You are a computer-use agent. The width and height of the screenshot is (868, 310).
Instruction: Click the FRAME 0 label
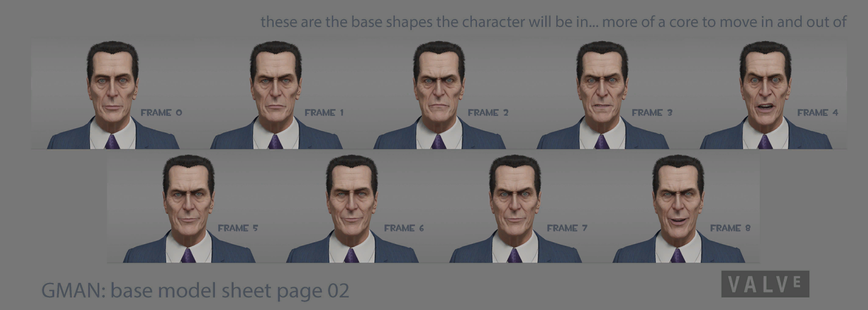click(161, 113)
